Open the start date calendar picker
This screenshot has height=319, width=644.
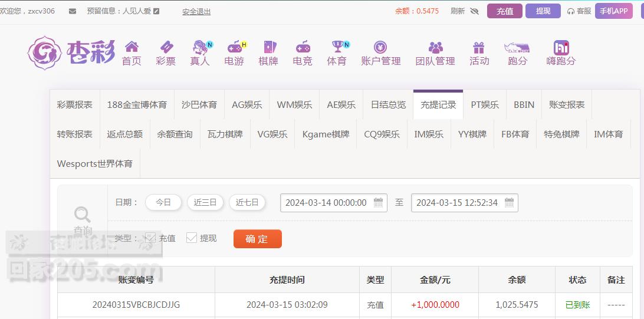379,203
